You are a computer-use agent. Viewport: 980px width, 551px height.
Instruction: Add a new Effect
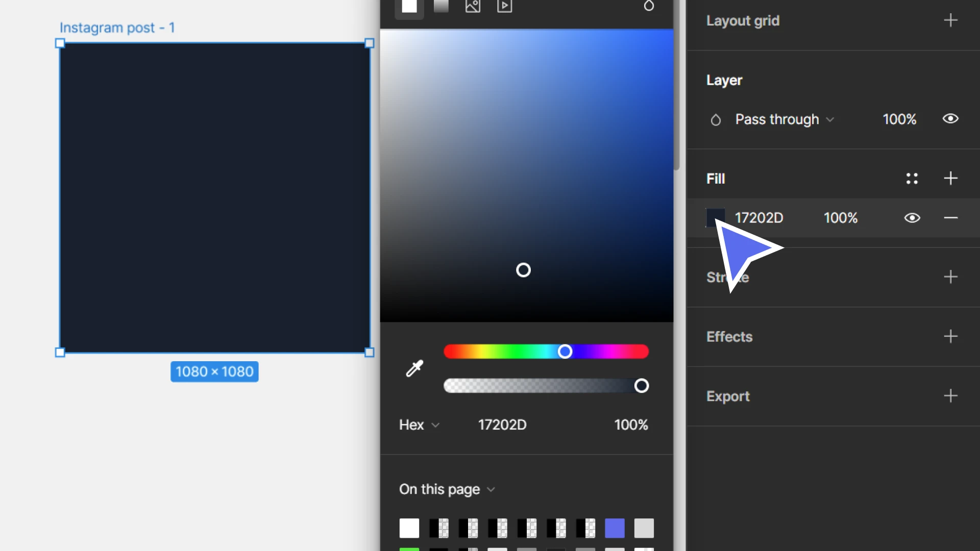click(950, 336)
